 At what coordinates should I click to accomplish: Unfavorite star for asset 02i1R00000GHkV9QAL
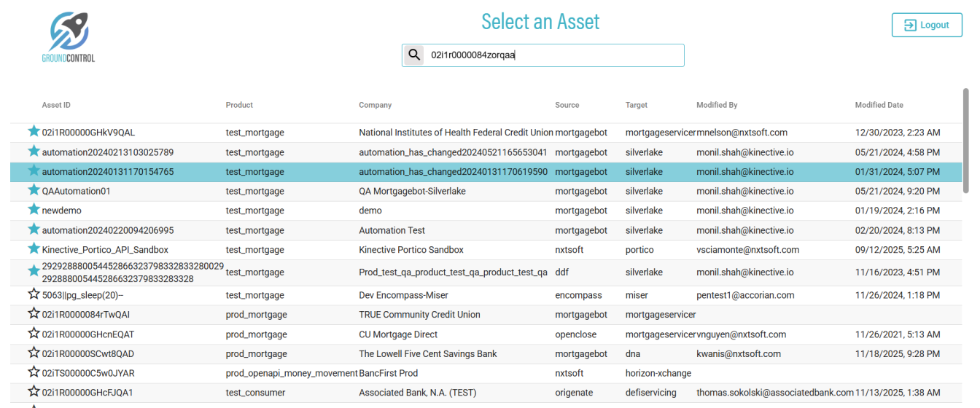point(34,132)
